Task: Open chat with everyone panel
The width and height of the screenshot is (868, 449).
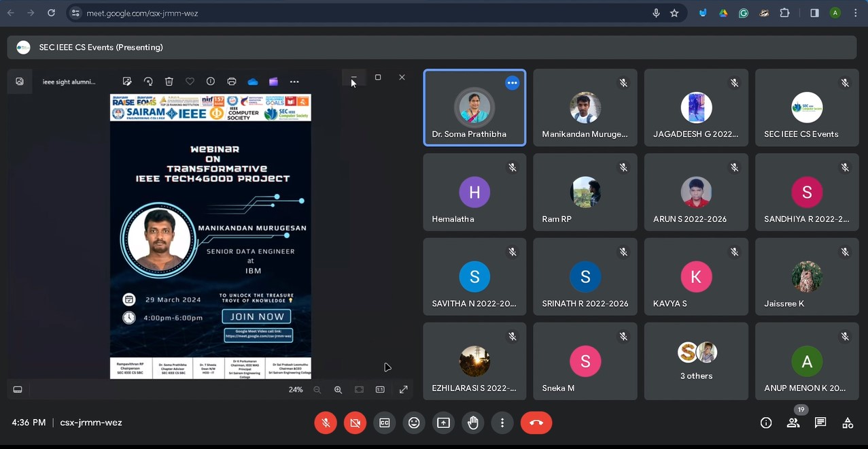Action: coord(820,422)
